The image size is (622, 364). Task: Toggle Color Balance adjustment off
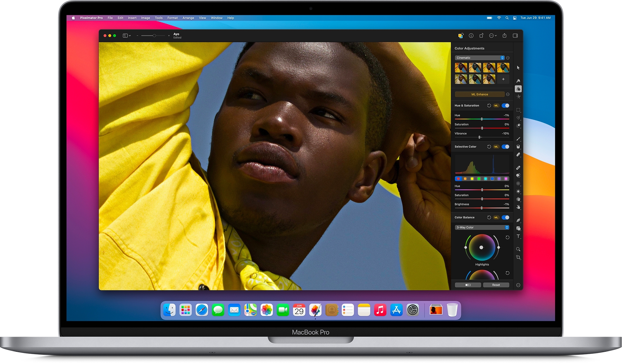pyautogui.click(x=505, y=217)
